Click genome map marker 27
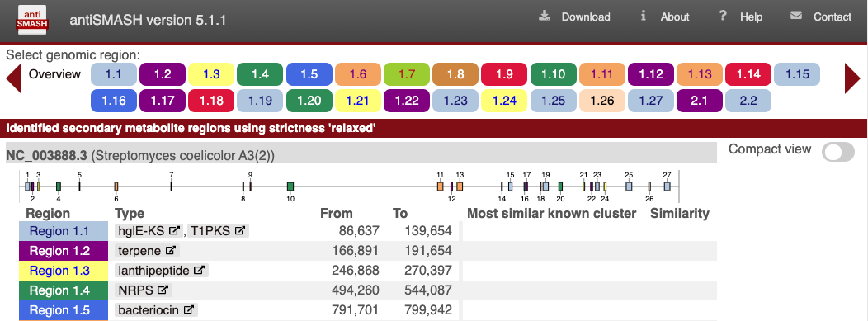 pyautogui.click(x=667, y=186)
